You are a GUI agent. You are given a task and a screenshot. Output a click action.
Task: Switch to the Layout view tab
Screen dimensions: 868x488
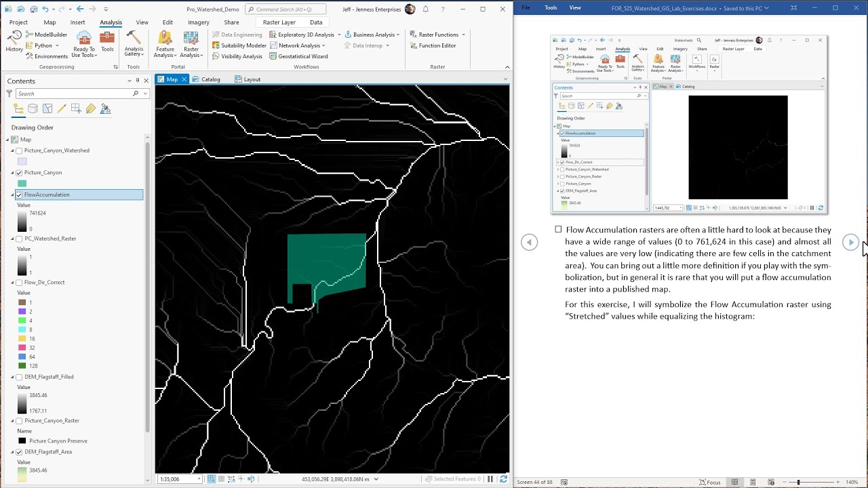[248, 79]
